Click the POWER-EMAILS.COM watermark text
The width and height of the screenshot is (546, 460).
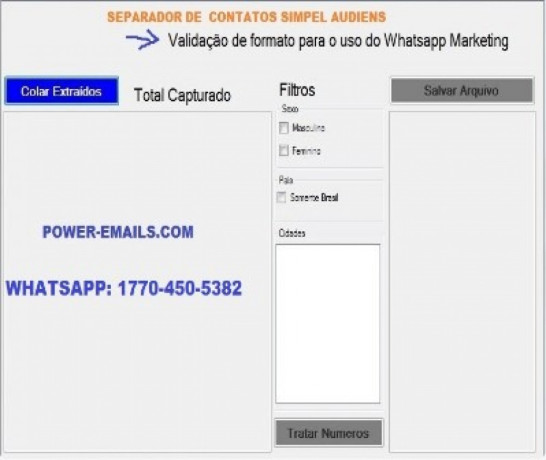118,232
